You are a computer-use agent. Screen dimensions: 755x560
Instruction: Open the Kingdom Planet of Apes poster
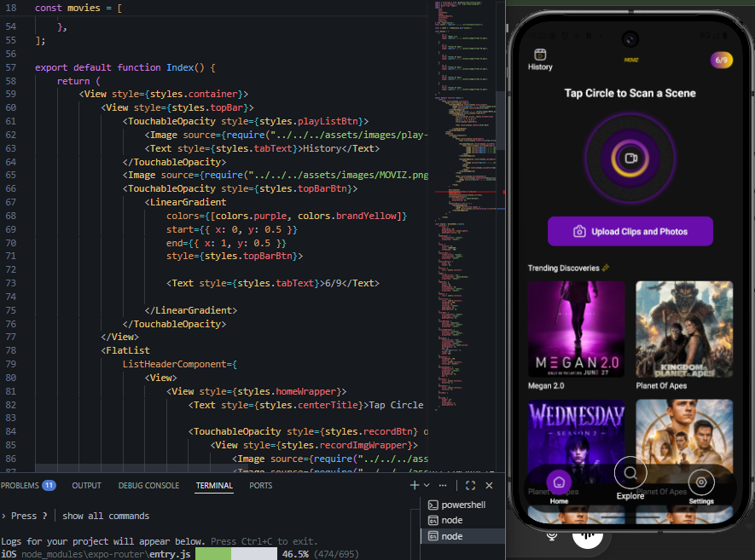point(684,330)
